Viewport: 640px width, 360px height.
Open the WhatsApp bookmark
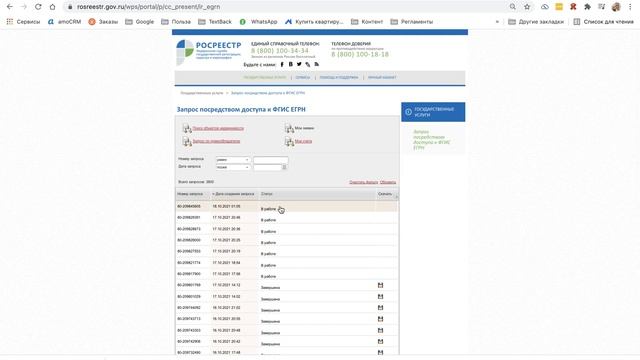pyautogui.click(x=258, y=22)
